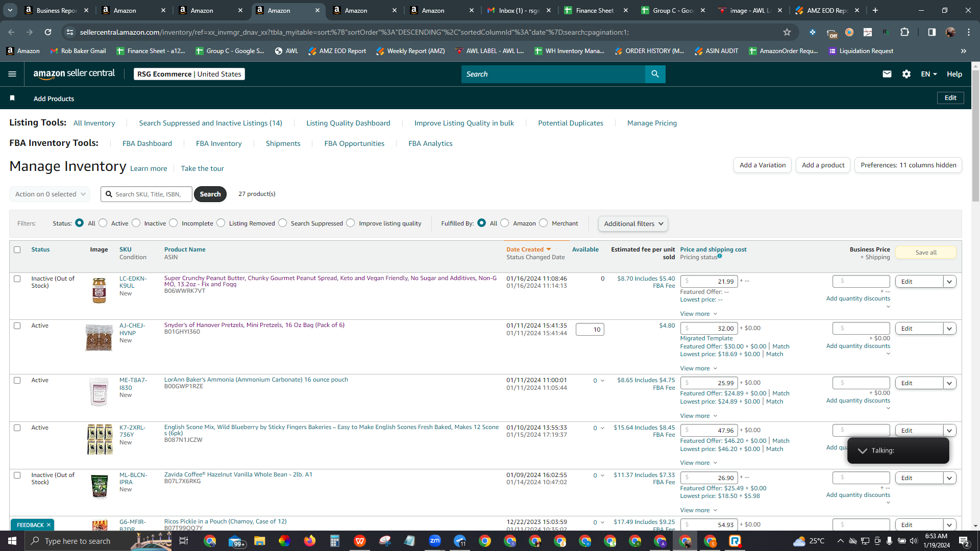Collapse the Talking overlay chevron
Screen dimensions: 980x551
coord(863,450)
